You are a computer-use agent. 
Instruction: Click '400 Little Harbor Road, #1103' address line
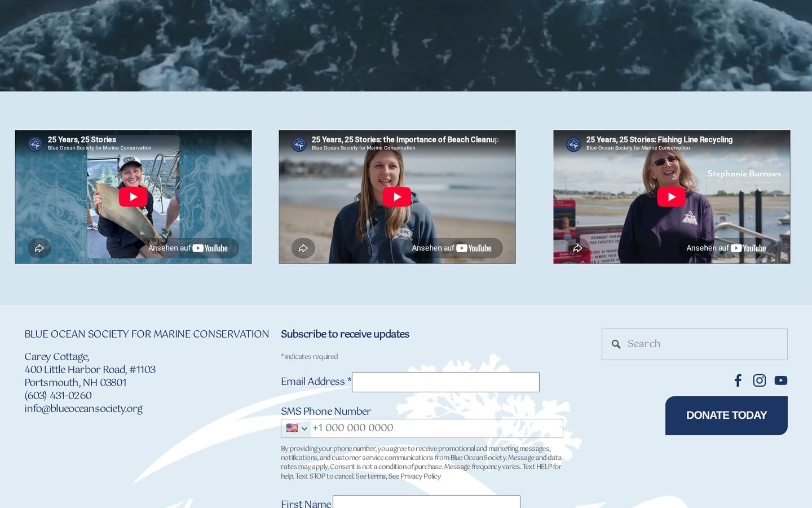point(90,370)
